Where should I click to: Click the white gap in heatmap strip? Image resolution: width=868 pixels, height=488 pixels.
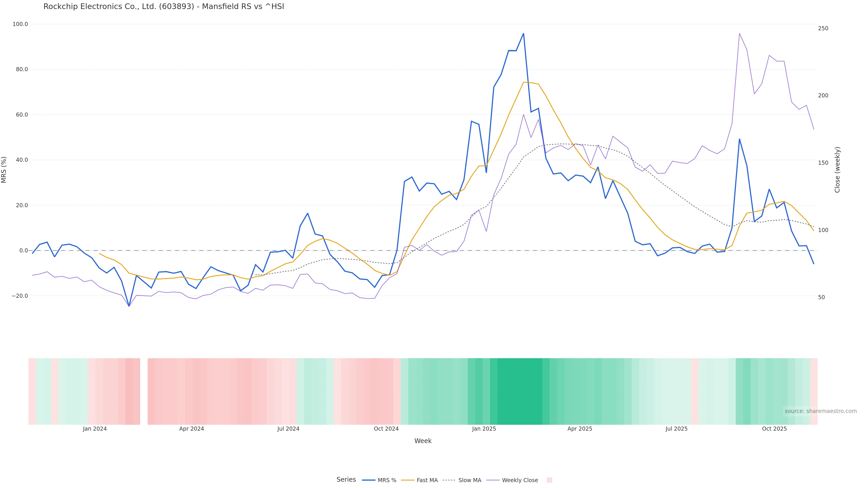[x=144, y=391]
